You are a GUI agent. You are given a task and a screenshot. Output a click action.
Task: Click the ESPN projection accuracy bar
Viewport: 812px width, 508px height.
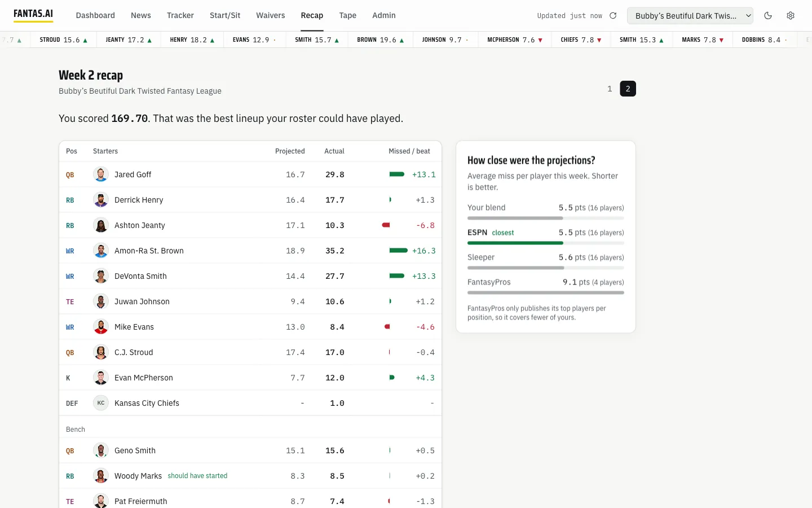tap(546, 243)
